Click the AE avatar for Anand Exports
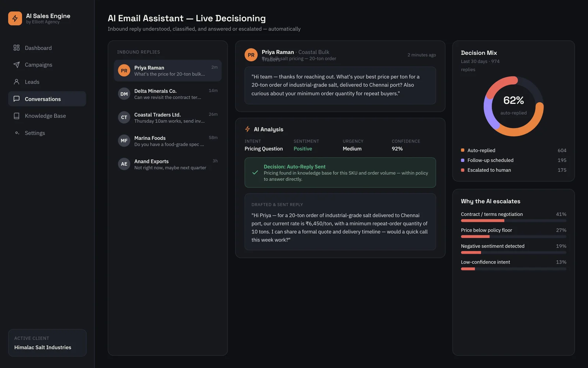Screen dimensions: 588x368 pos(124,164)
